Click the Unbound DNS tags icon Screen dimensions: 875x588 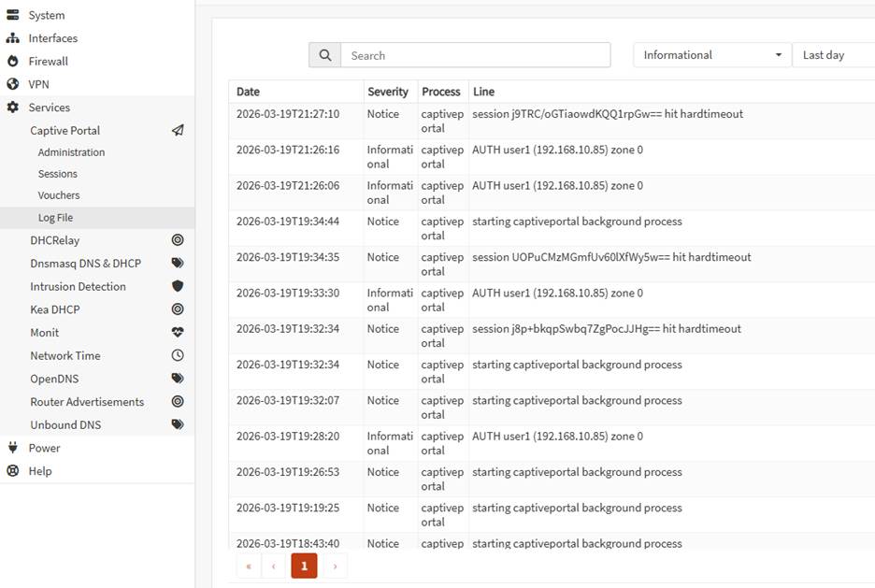pyautogui.click(x=178, y=424)
